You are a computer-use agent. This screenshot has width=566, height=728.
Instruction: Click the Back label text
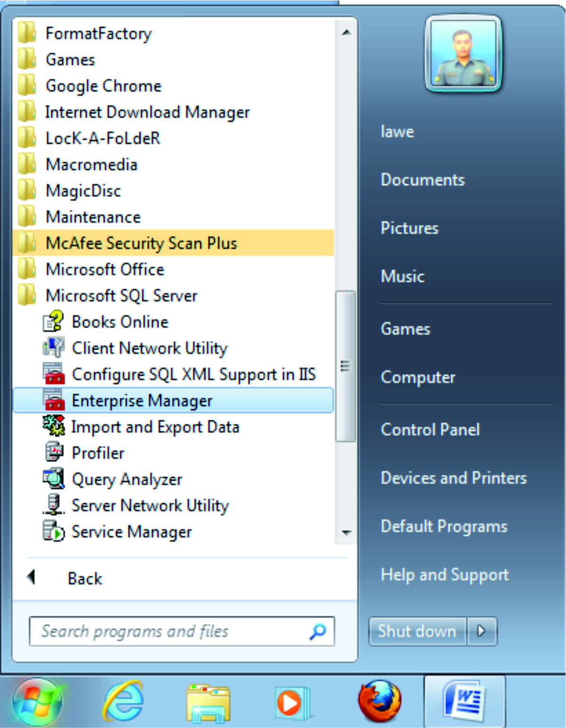[85, 578]
